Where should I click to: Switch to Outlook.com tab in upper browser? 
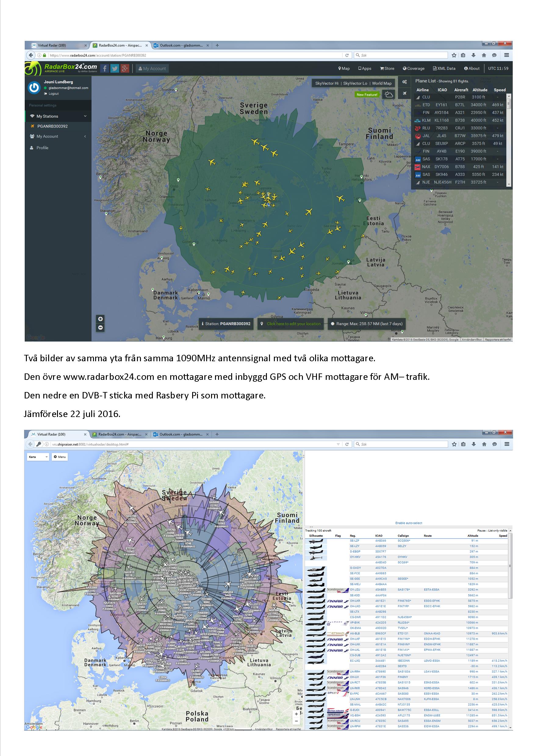click(181, 45)
